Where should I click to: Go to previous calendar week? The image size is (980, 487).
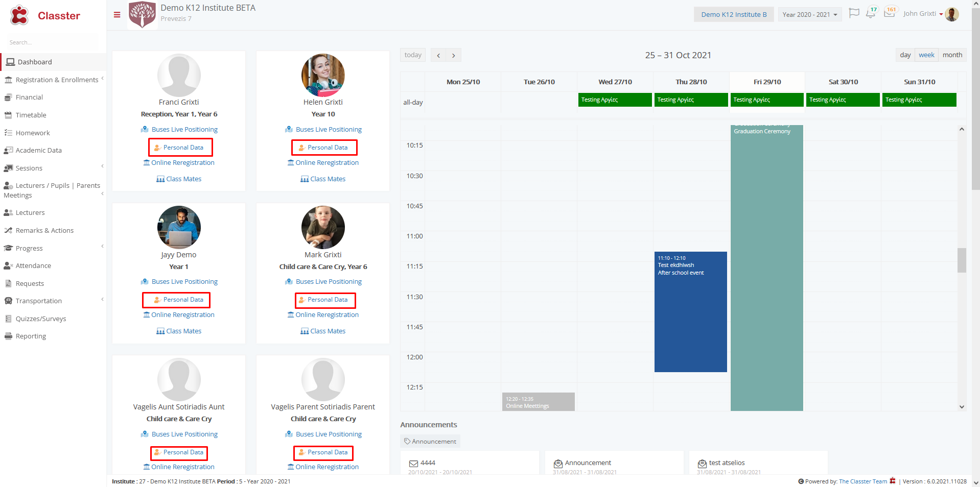[438, 55]
